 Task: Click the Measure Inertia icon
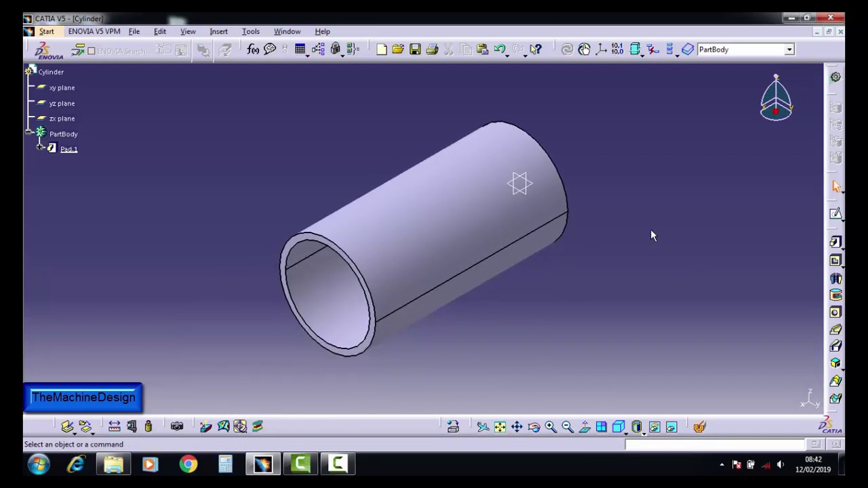point(149,426)
